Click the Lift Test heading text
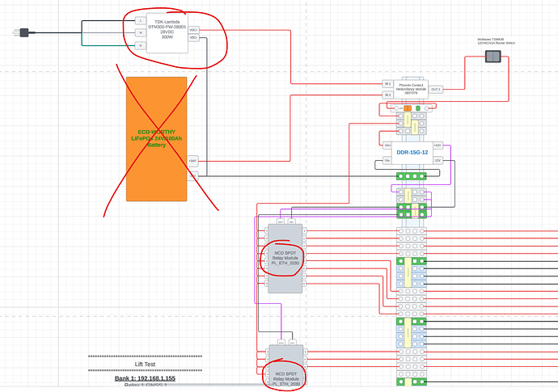The image size is (558, 392). 146,365
